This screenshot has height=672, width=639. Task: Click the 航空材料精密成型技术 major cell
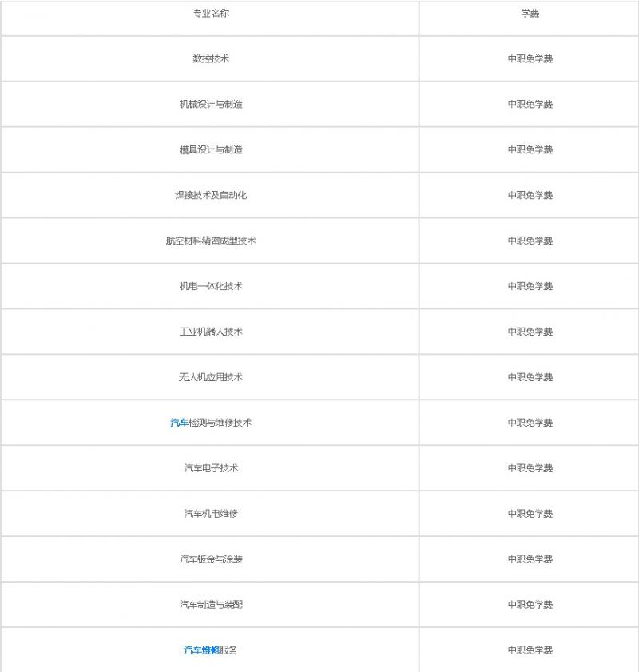[x=211, y=241]
